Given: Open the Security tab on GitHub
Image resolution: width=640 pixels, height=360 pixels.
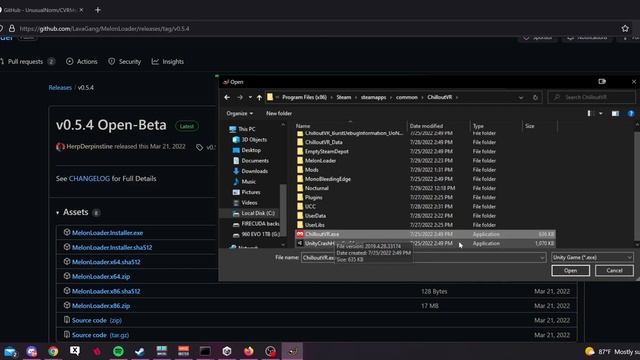Looking at the screenshot, I should (124, 62).
